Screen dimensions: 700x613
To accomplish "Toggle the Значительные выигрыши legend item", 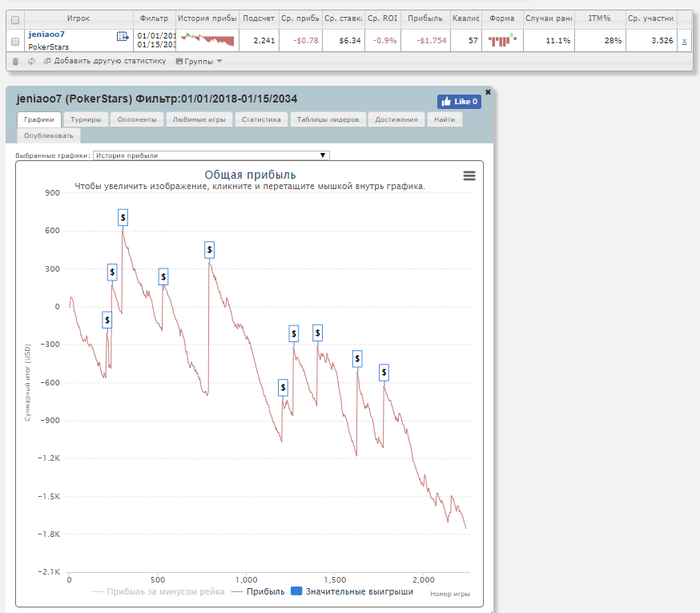I will [x=352, y=592].
